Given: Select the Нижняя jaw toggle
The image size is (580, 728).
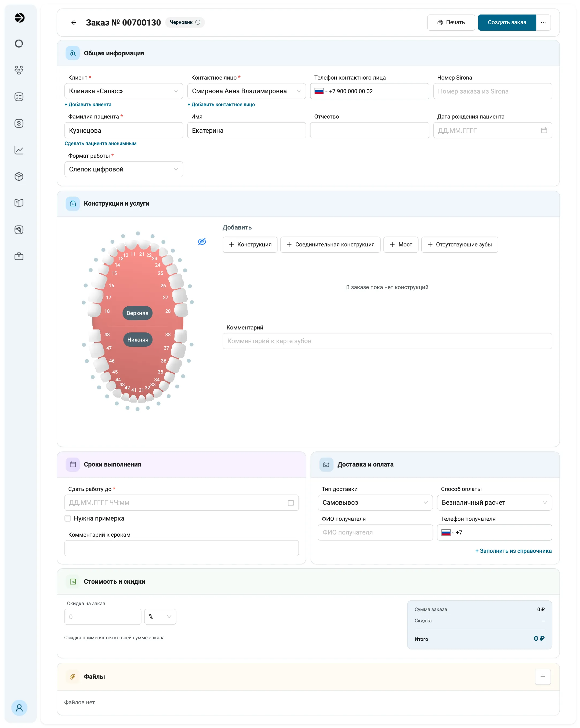Looking at the screenshot, I should coord(138,340).
